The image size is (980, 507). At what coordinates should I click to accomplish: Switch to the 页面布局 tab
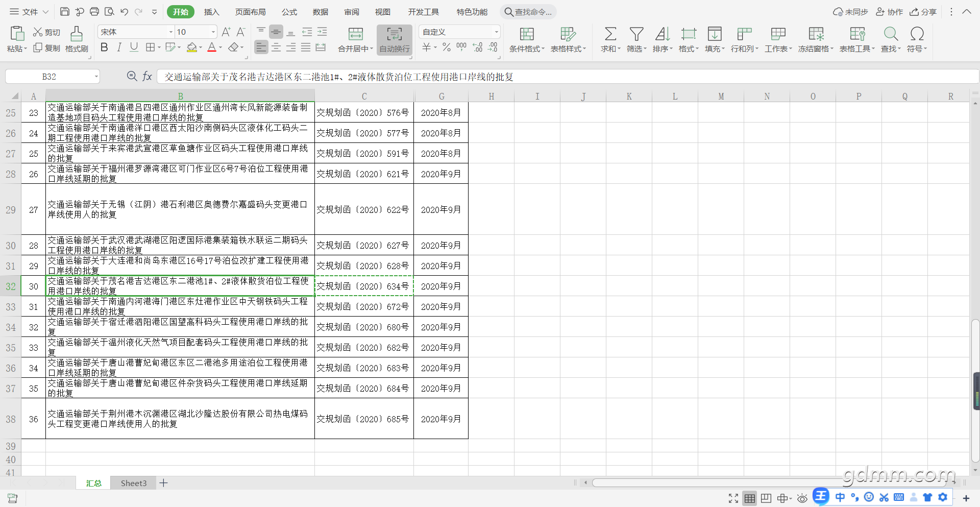[250, 12]
